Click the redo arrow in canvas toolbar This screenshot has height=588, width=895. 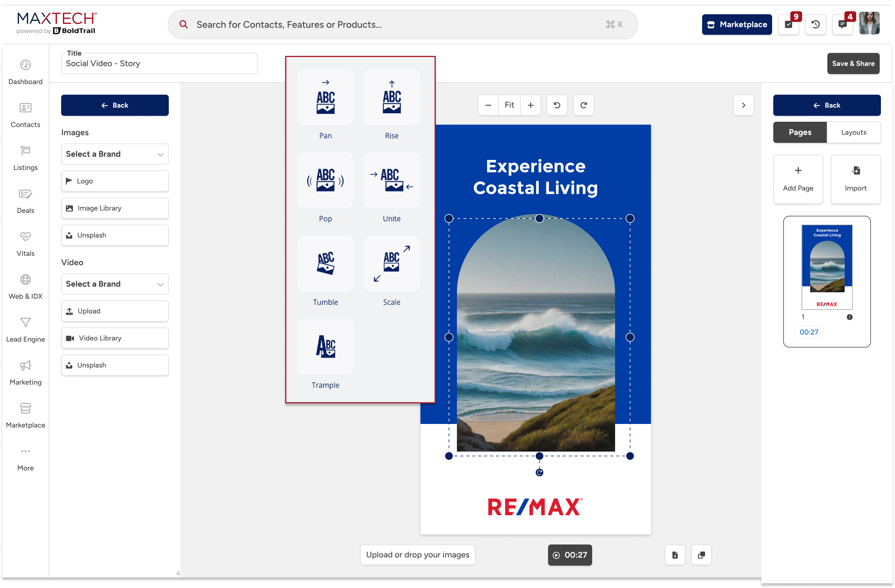point(583,105)
